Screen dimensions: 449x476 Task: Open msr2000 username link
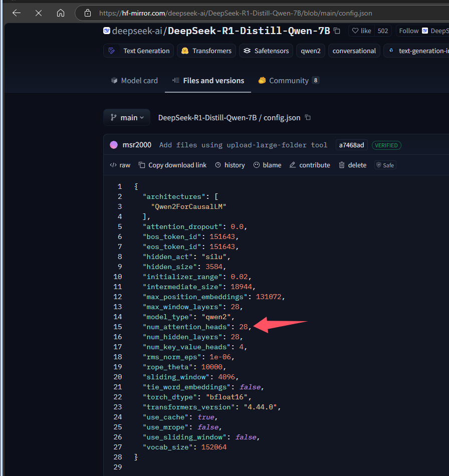[x=137, y=145]
